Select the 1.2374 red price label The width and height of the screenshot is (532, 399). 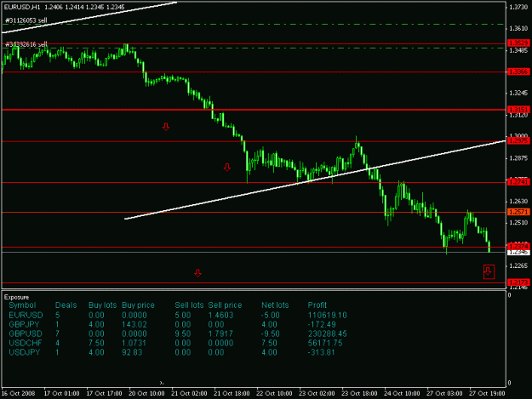click(518, 246)
